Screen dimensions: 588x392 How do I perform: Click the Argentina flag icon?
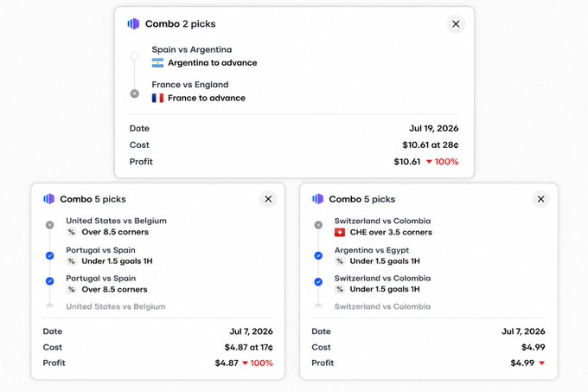157,63
